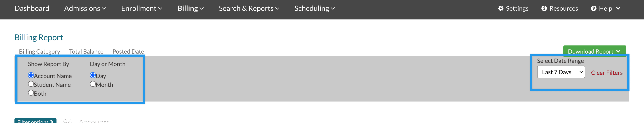The width and height of the screenshot is (644, 123).
Task: Expand the Download Report dropdown button
Action: click(x=594, y=51)
